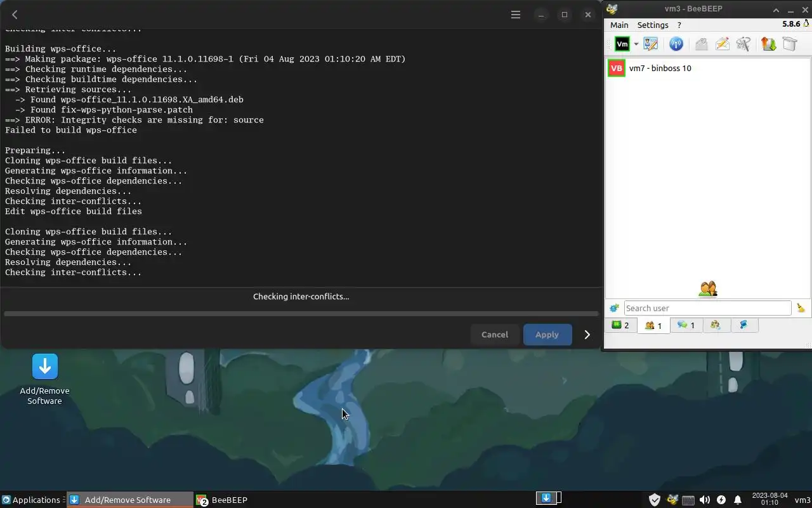Click the 'Found fix-wps-python-parse.patch' line
The image size is (812, 508).
click(x=104, y=110)
